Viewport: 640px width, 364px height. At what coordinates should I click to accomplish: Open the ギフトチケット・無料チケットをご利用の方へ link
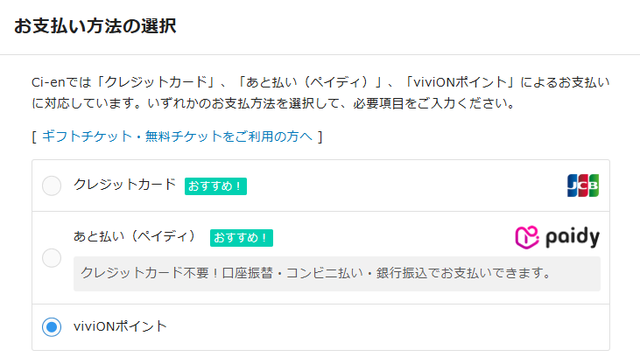click(x=177, y=136)
